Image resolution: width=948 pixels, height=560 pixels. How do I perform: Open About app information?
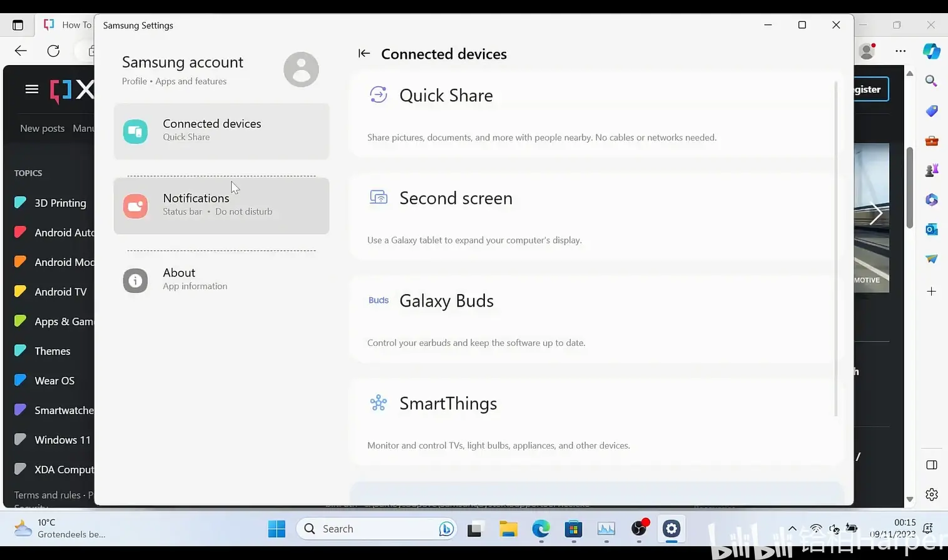pos(222,280)
